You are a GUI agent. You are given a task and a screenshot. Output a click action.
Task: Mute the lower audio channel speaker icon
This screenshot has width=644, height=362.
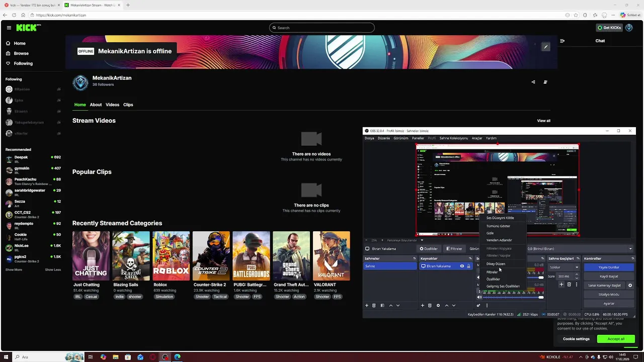[479, 297]
